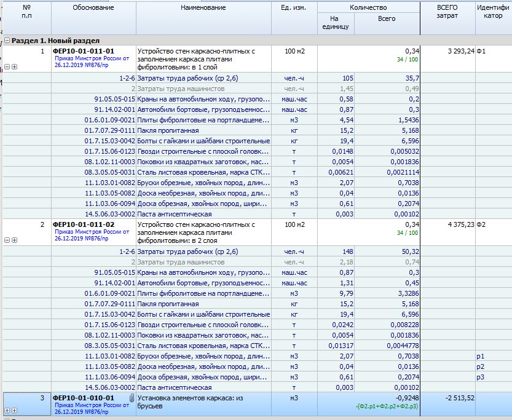Select identifier cell р3
This screenshot has height=420, width=512.
[x=480, y=377]
